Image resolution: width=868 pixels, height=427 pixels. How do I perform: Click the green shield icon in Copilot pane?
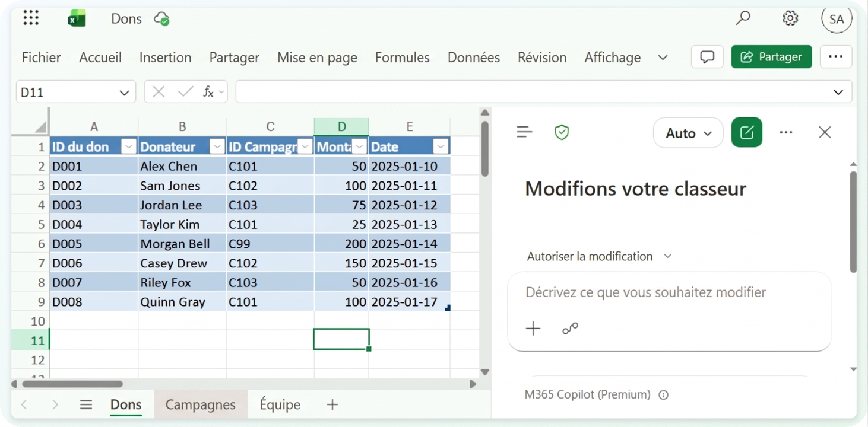click(562, 132)
